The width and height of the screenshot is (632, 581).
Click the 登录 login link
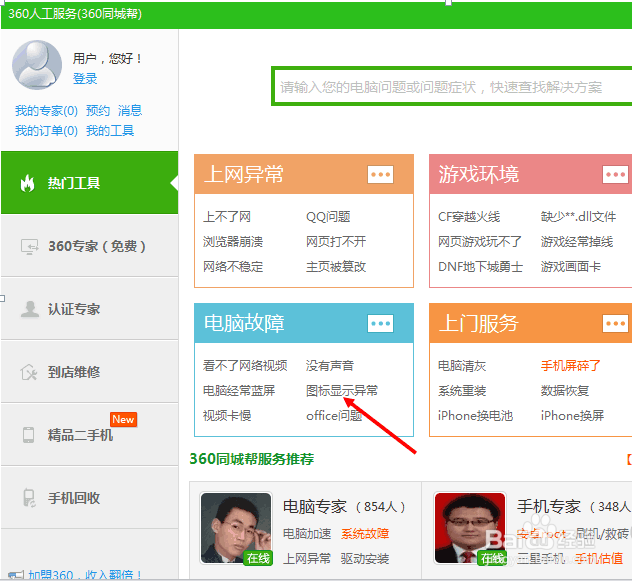click(x=85, y=78)
